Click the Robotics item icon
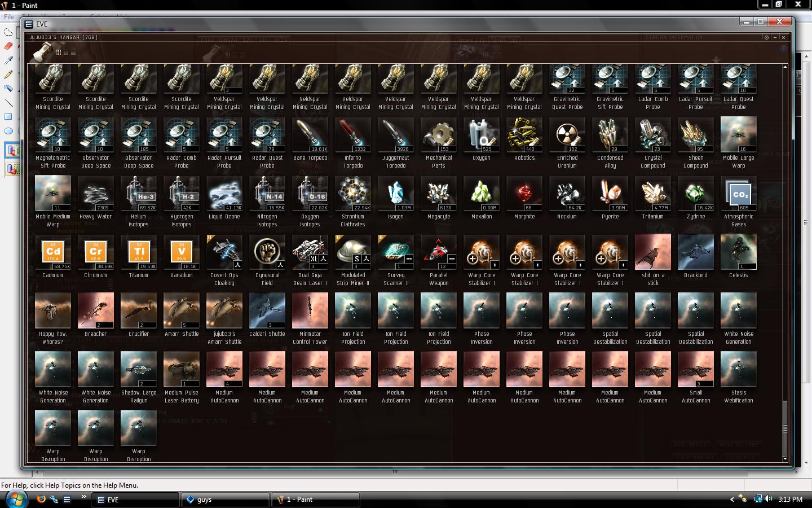This screenshot has width=812, height=508. [524, 135]
